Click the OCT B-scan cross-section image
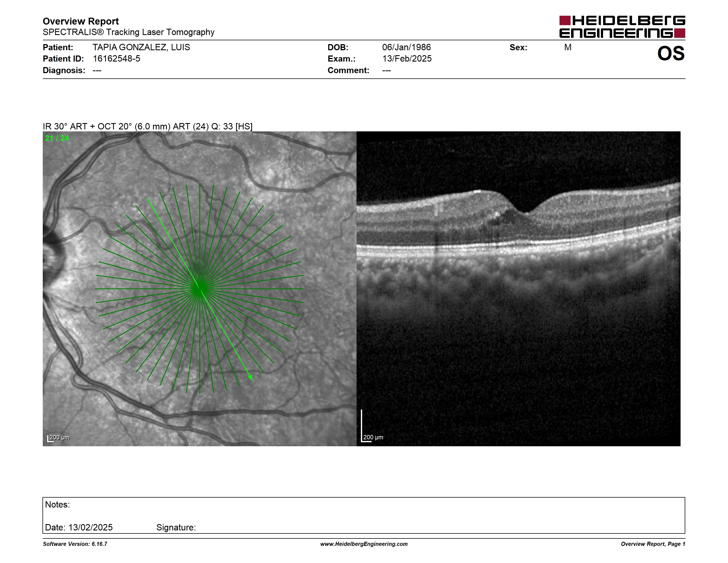 pos(518,288)
